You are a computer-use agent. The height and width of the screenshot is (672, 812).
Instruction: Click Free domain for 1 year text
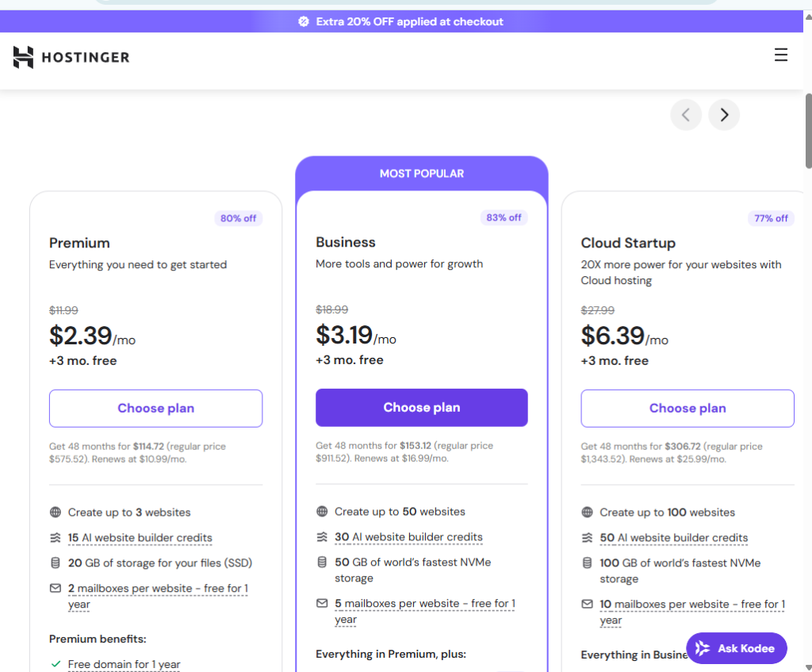coord(124,664)
